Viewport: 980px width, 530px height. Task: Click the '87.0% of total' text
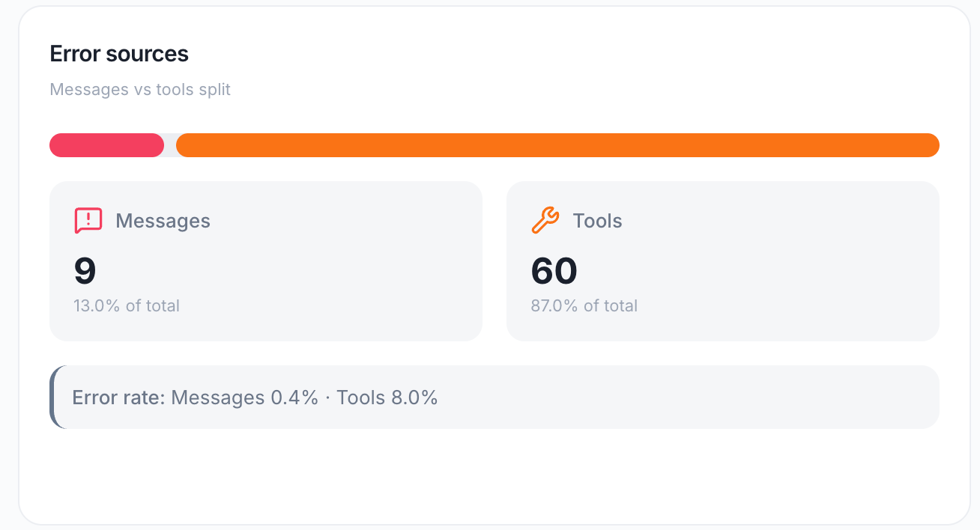click(584, 305)
